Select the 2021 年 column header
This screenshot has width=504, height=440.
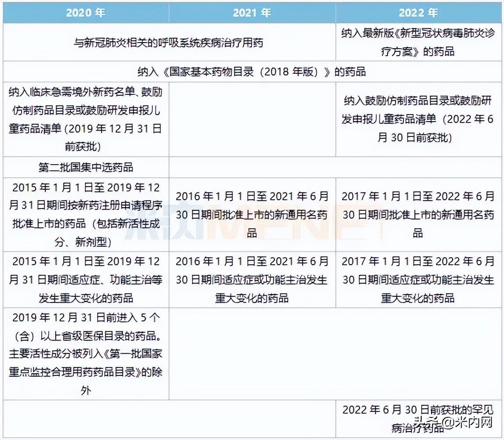(252, 13)
